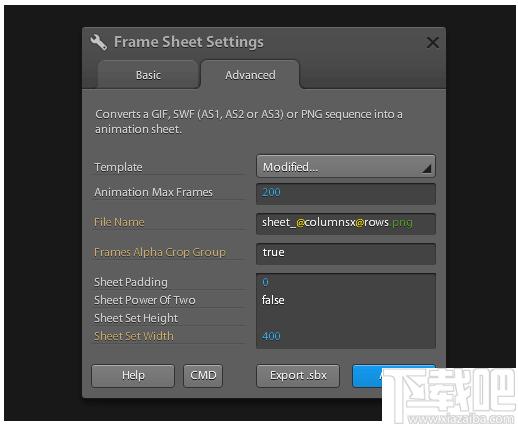The height and width of the screenshot is (424, 518).
Task: Open the CMD button
Action: coord(203,375)
